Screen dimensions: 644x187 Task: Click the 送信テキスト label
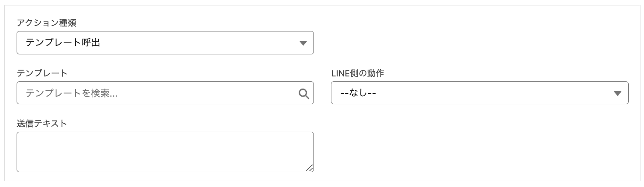click(x=42, y=123)
